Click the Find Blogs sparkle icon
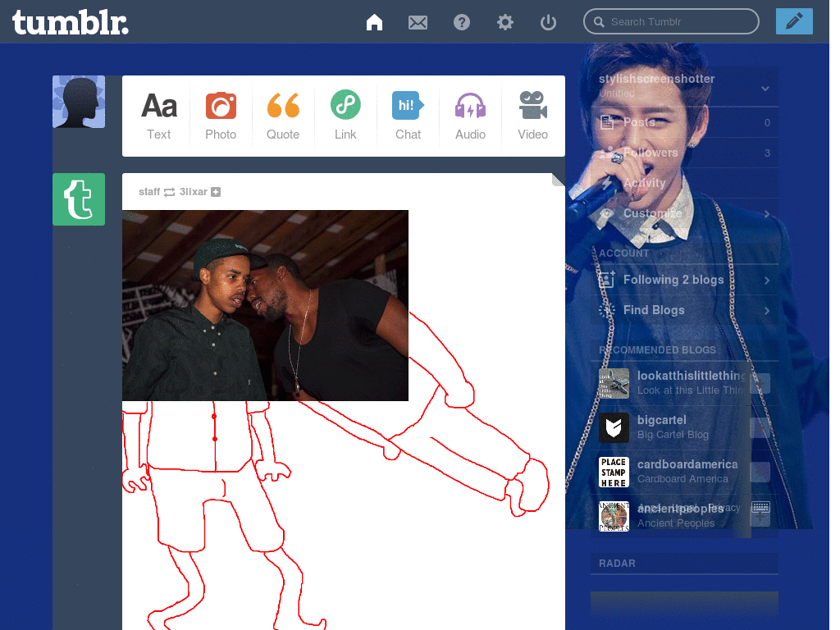 pyautogui.click(x=606, y=310)
